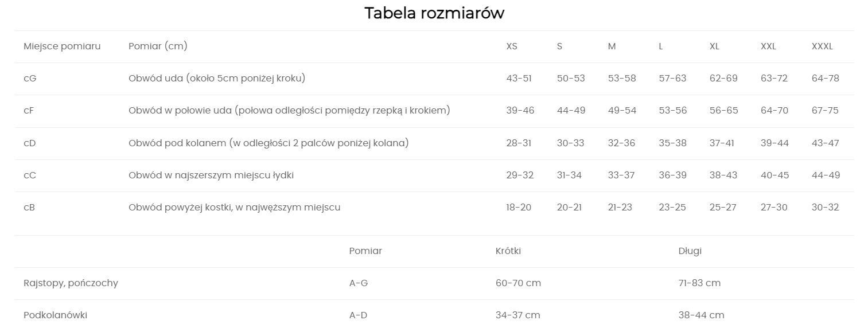Click the Miejsce pomiaru column header
This screenshot has width=868, height=328.
pyautogui.click(x=62, y=46)
